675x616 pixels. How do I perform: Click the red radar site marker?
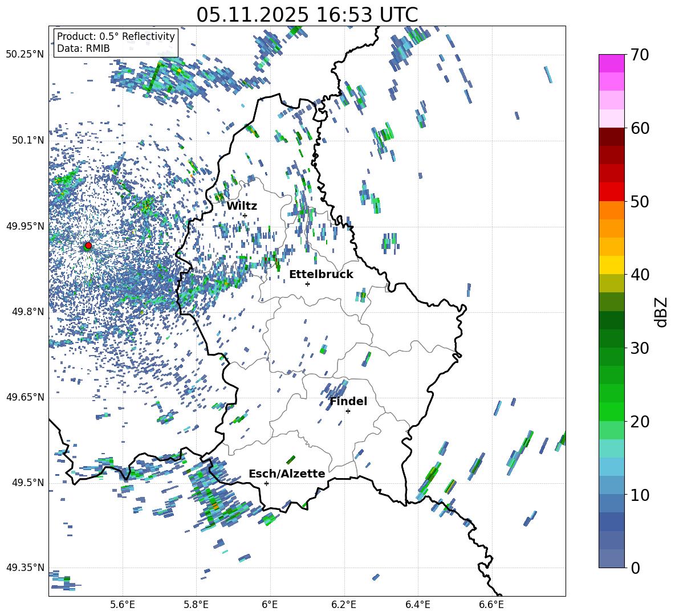click(88, 246)
